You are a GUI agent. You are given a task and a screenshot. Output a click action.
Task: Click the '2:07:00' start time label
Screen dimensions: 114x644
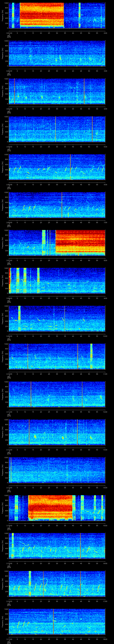pyautogui.click(x=9, y=260)
